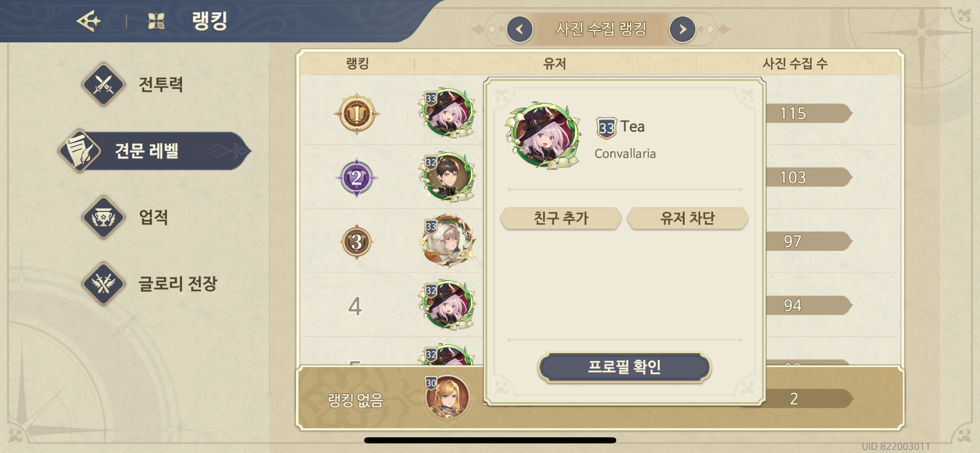This screenshot has height=453, width=980.
Task: Select the 글로리 전장 emblem icon
Action: tap(103, 283)
